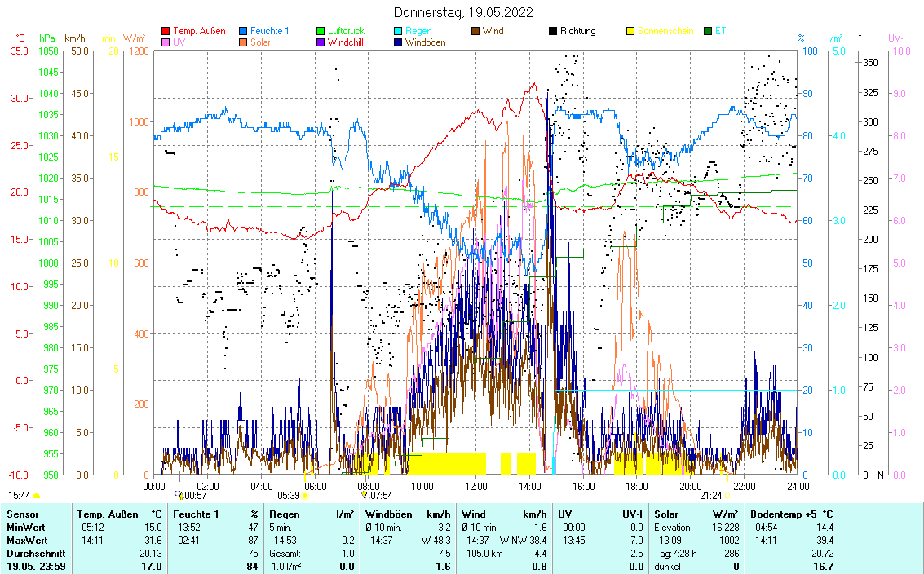
Task: Click the 05:39 sunrise time marker
Action: 289,496
